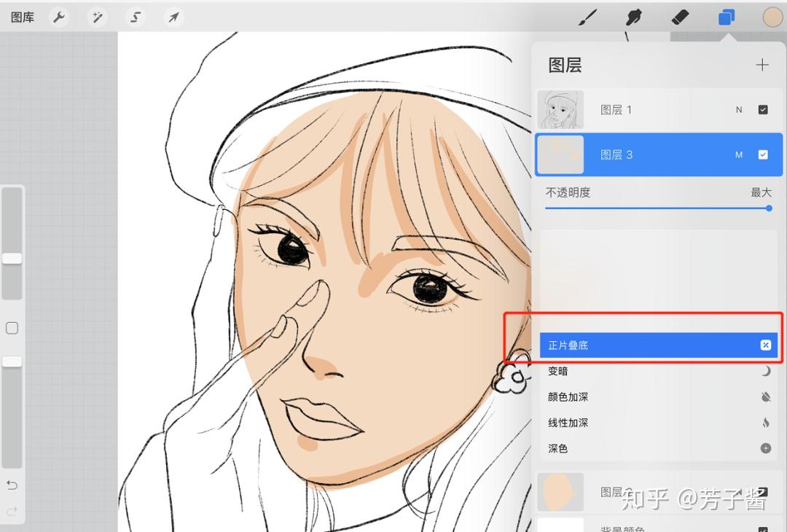Viewport: 787px width, 532px height.
Task: Redo the last action
Action: (x=12, y=511)
